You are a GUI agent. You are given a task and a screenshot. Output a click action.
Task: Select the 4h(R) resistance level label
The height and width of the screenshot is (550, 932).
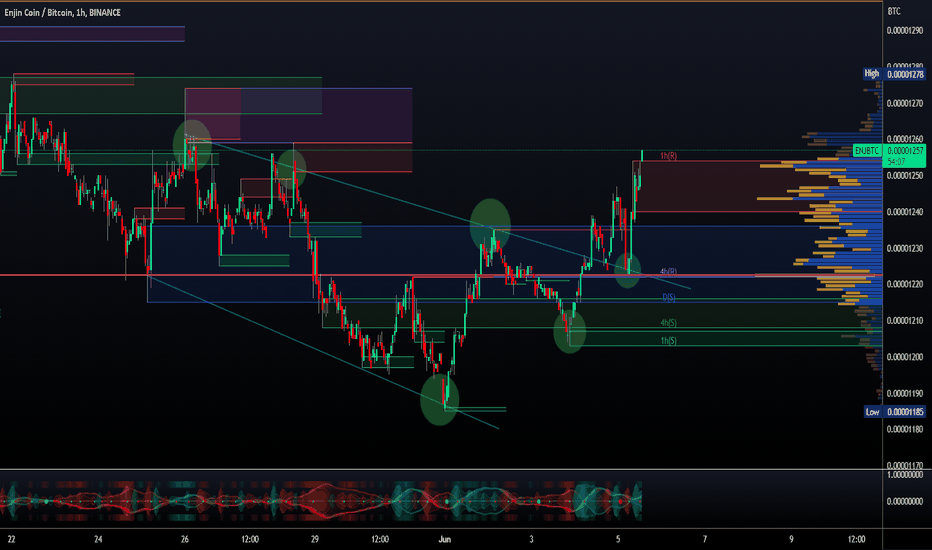(x=669, y=272)
